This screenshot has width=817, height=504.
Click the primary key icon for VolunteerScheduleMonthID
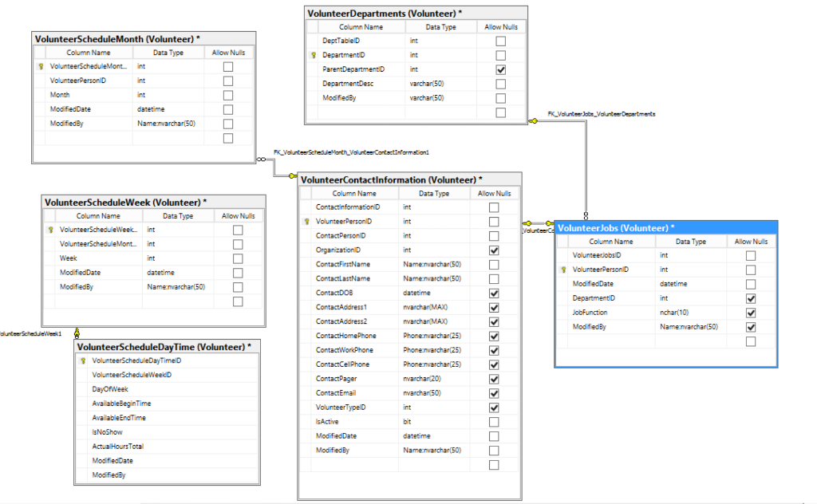tap(40, 66)
